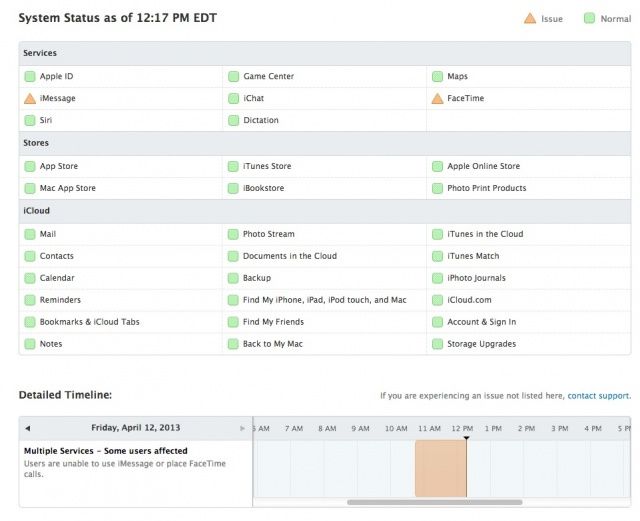Click the Bookmarks & iCloud Tabs label

[x=89, y=322]
